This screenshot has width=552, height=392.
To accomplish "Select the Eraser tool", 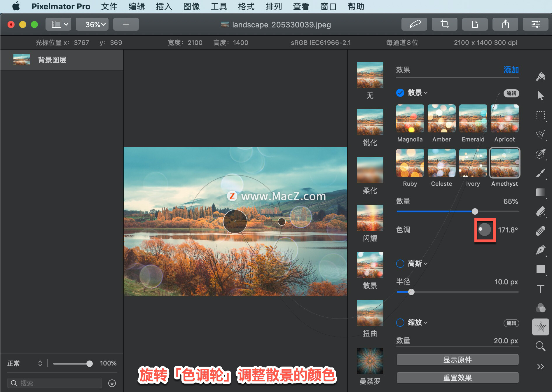I will point(541,211).
